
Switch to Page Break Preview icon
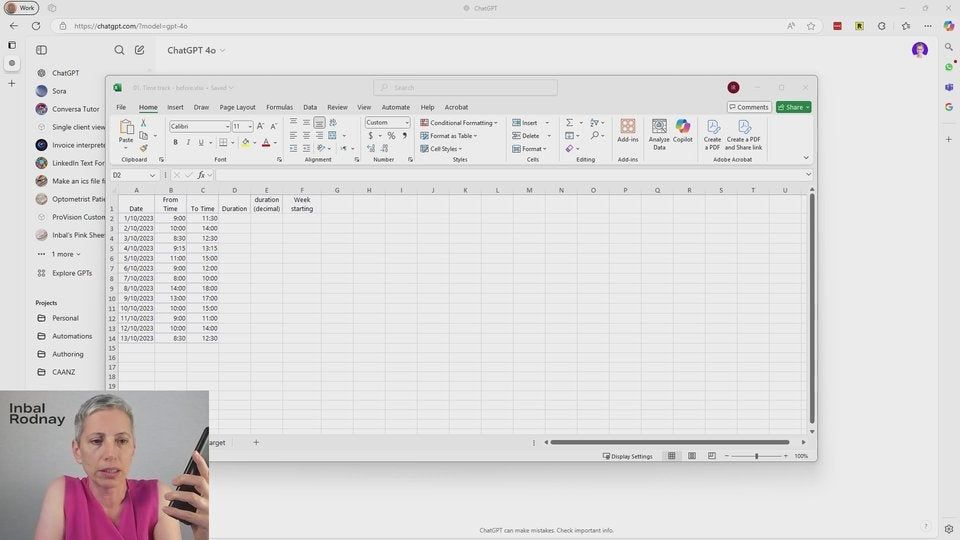[711, 456]
